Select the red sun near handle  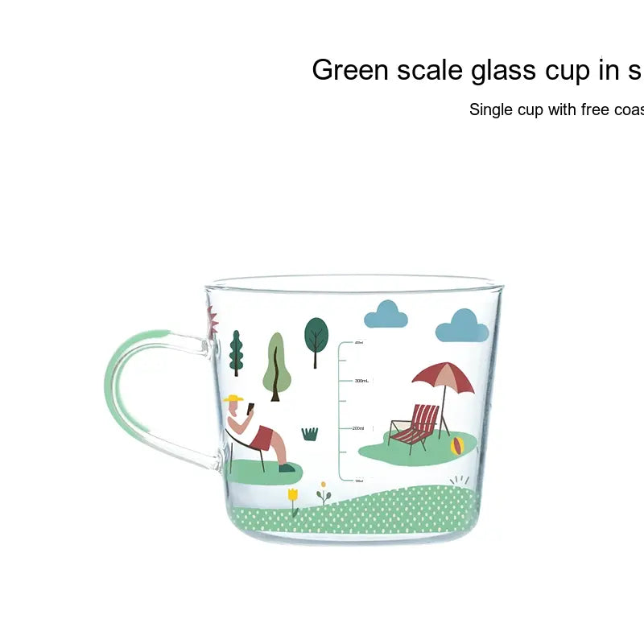[x=212, y=322]
